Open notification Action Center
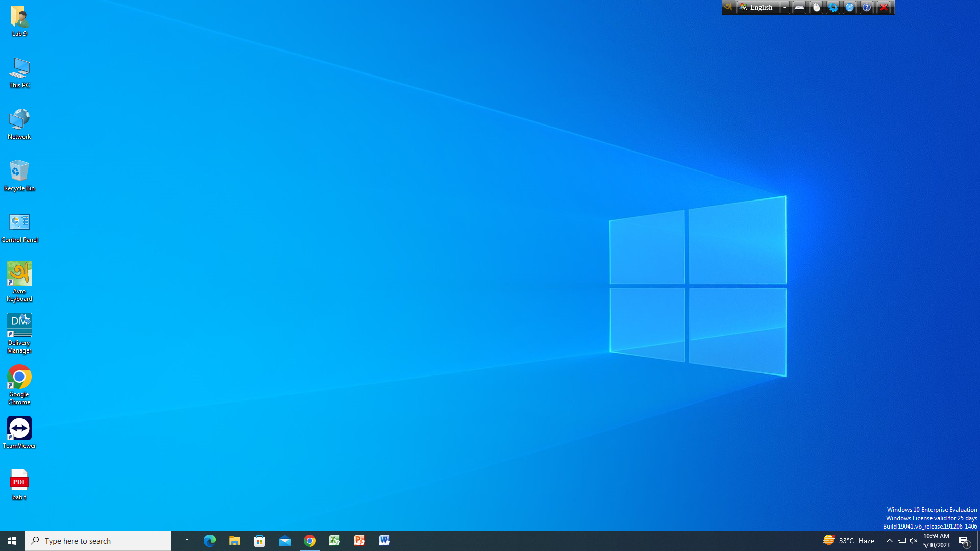 pos(964,541)
